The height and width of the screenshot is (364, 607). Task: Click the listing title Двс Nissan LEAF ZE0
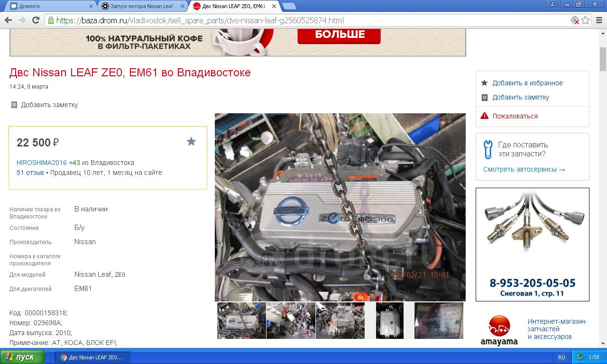coord(130,73)
